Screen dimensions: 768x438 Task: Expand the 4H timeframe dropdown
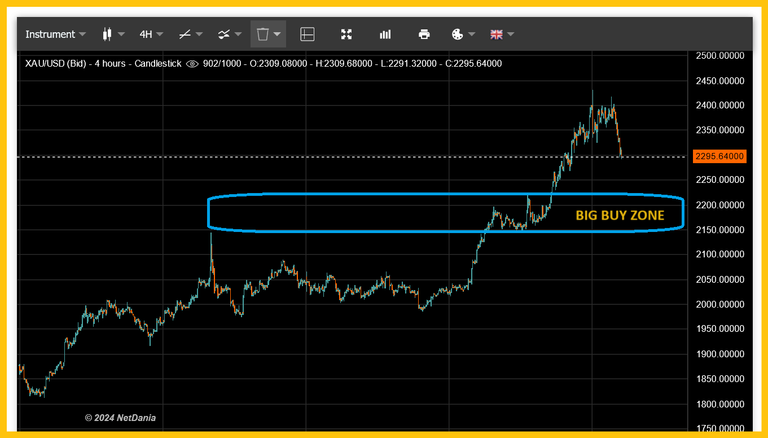click(151, 34)
